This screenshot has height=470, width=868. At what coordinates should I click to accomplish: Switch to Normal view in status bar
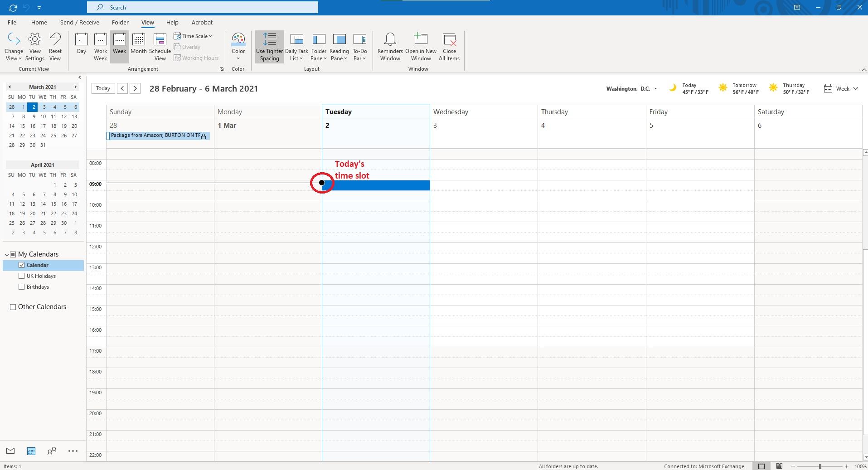(x=761, y=466)
